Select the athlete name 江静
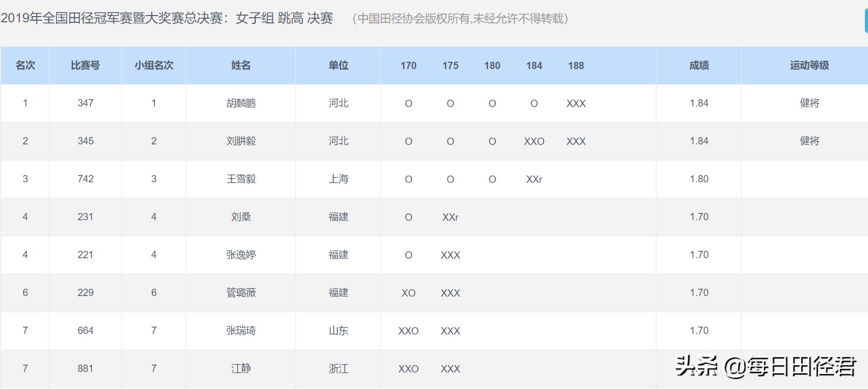The width and height of the screenshot is (868, 389). pyautogui.click(x=241, y=369)
